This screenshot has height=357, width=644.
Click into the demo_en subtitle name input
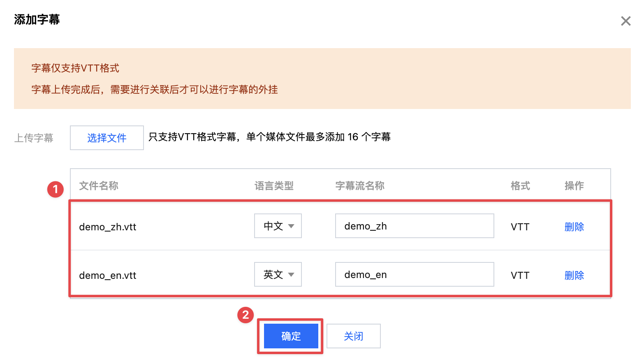pyautogui.click(x=414, y=274)
